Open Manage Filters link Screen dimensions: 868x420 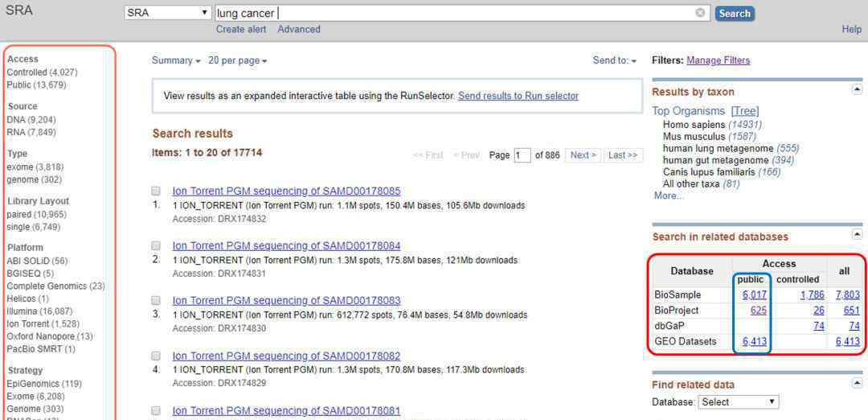click(718, 60)
